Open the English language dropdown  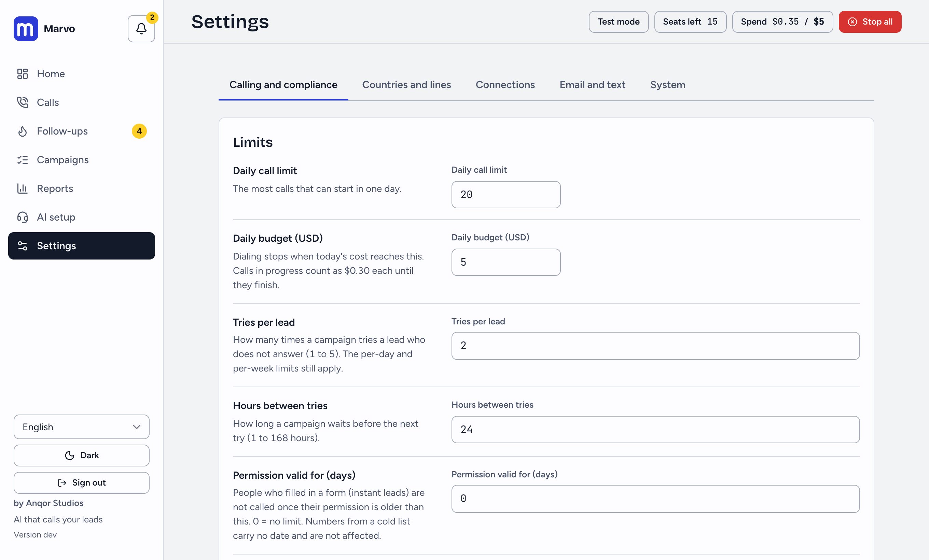coord(81,427)
